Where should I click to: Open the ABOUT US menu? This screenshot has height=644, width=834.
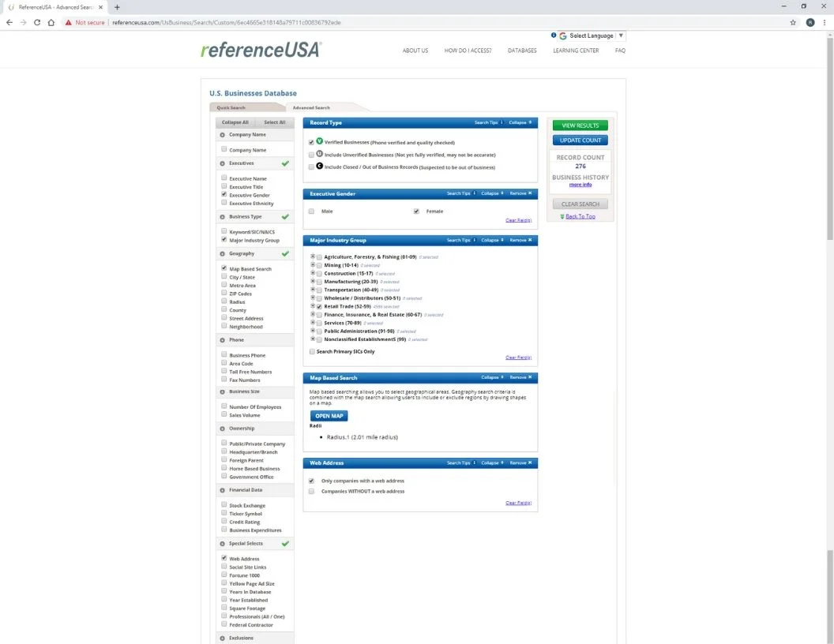(x=415, y=51)
